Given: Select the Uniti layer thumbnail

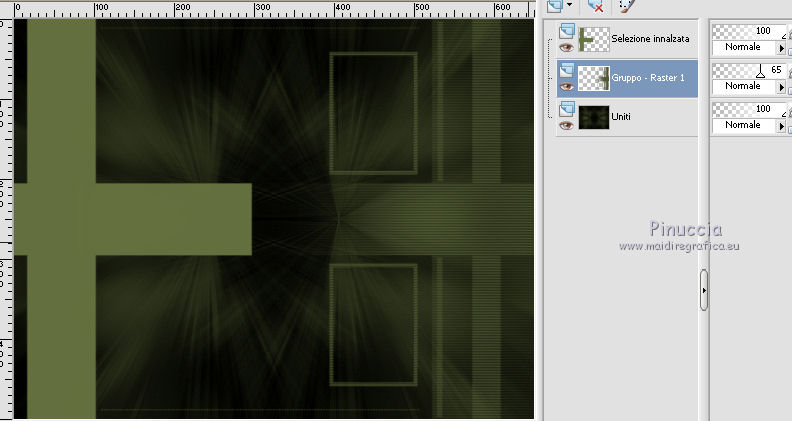Looking at the screenshot, I should pyautogui.click(x=593, y=117).
